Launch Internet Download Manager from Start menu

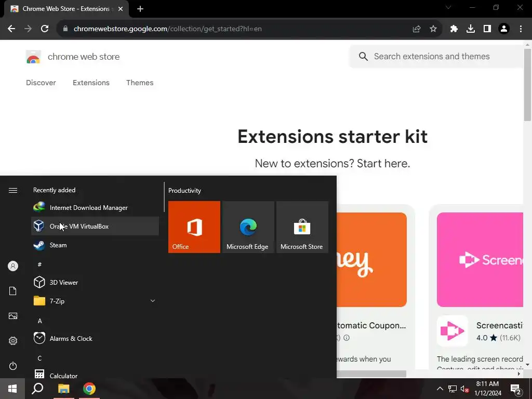95,208
